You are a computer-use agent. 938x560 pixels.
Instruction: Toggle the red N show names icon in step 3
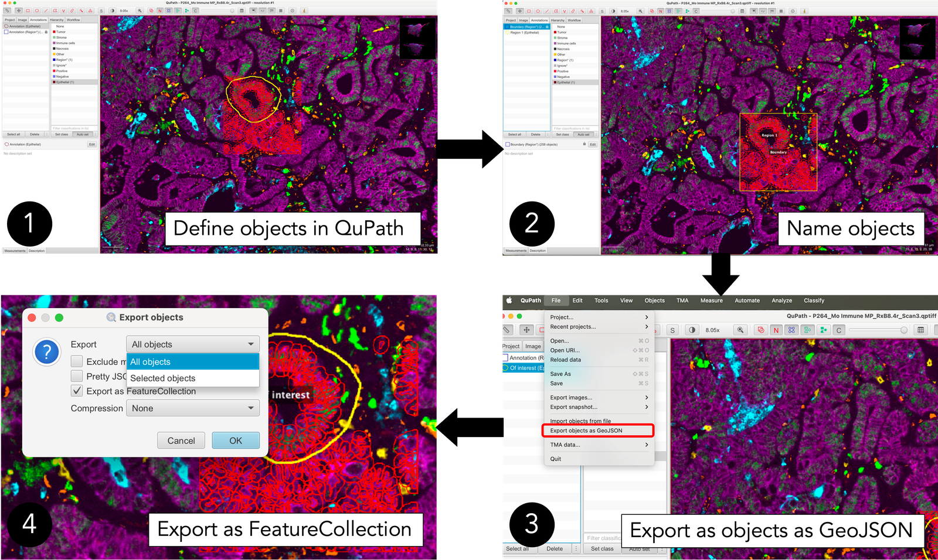point(776,330)
